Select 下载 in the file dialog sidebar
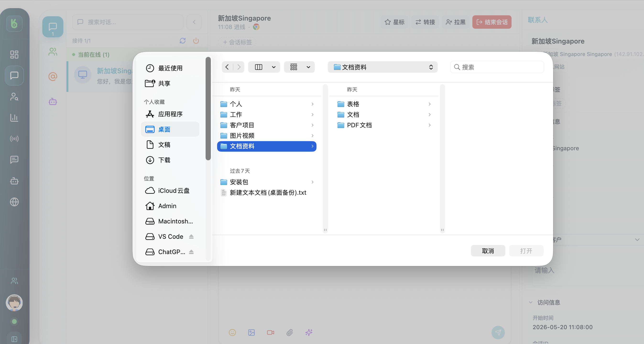 point(170,160)
